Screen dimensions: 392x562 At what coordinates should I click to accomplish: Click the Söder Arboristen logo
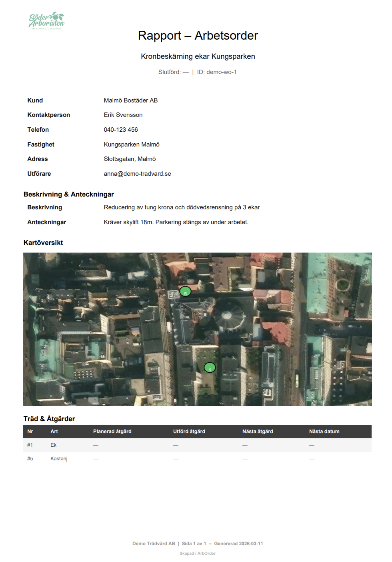46,20
